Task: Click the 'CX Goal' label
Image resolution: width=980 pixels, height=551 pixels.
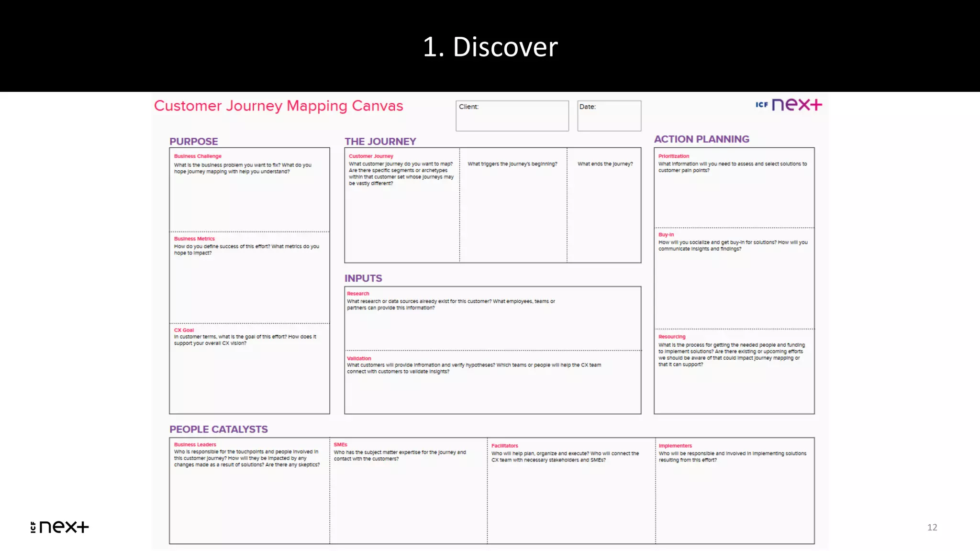Action: pyautogui.click(x=184, y=330)
